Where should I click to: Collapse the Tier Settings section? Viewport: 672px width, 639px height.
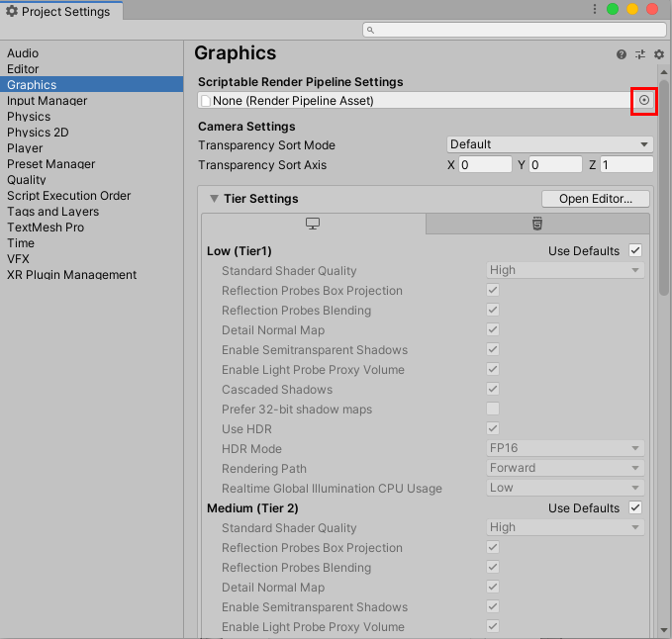214,199
